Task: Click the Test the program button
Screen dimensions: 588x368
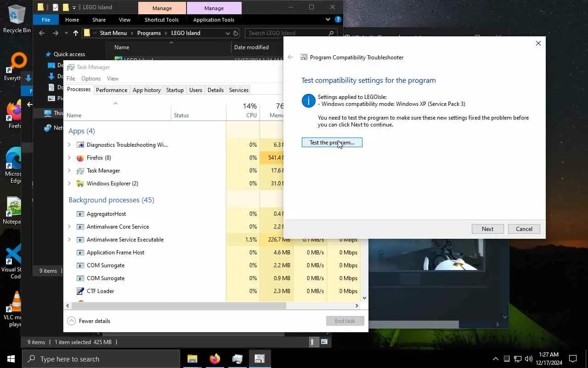Action: click(332, 143)
